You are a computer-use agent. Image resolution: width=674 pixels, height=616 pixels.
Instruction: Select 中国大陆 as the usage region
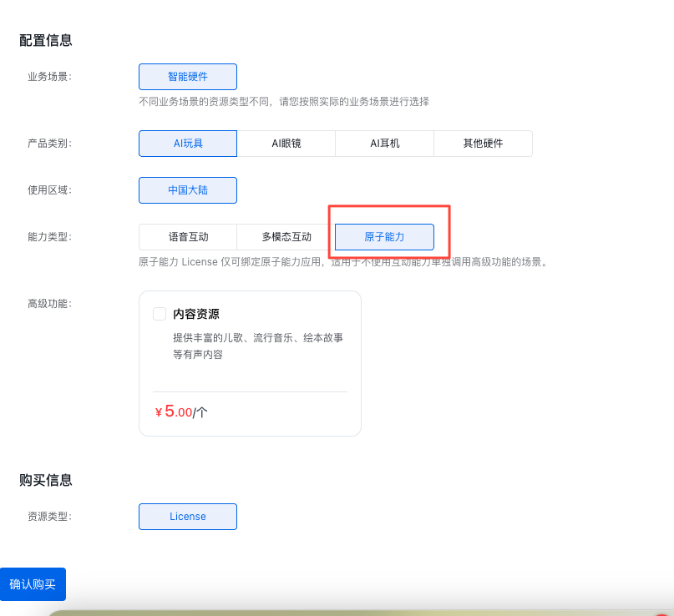click(x=188, y=190)
